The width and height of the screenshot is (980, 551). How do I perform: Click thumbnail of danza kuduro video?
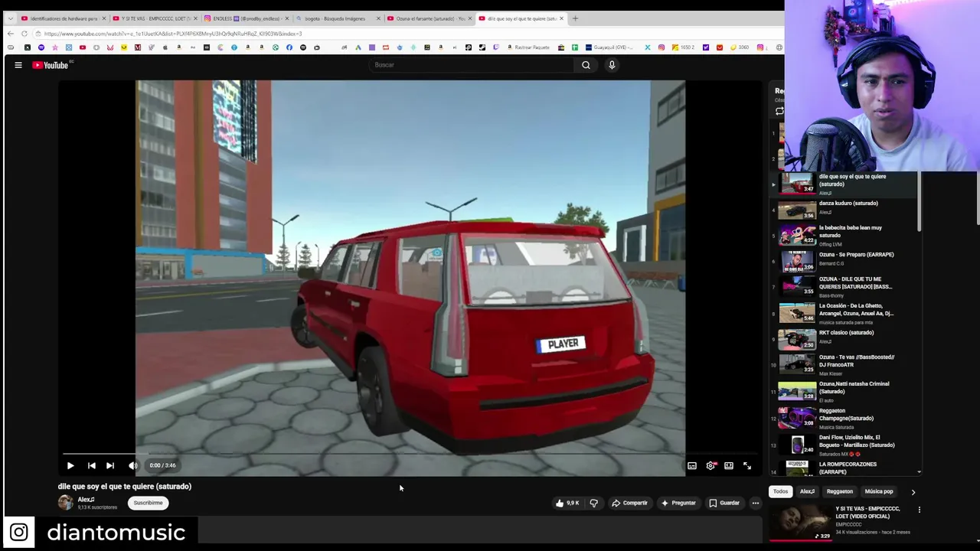click(x=797, y=210)
